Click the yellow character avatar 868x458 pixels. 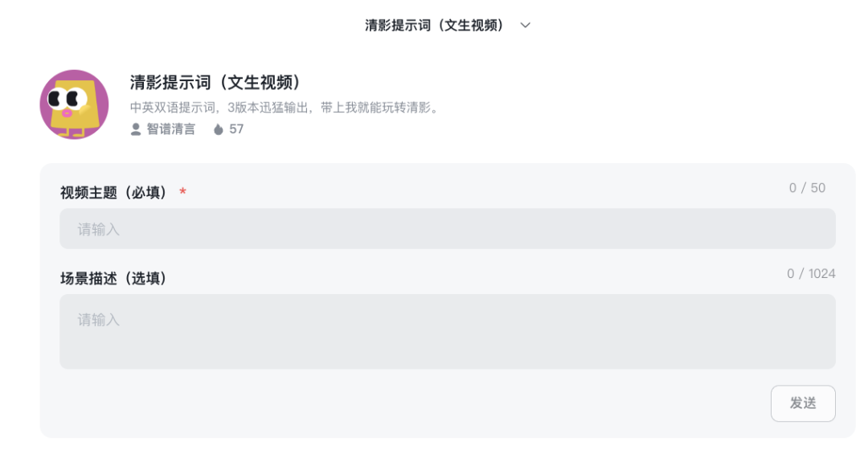coord(74,104)
